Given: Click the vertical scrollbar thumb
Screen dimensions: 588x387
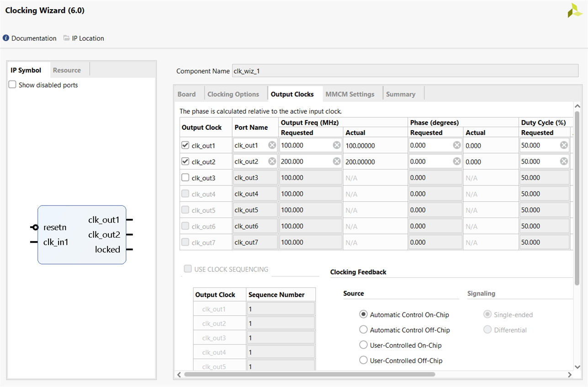Looking at the screenshot, I should tap(577, 198).
